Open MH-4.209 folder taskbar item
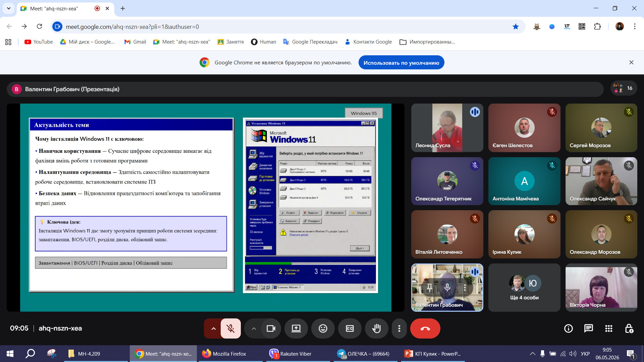 [96, 354]
